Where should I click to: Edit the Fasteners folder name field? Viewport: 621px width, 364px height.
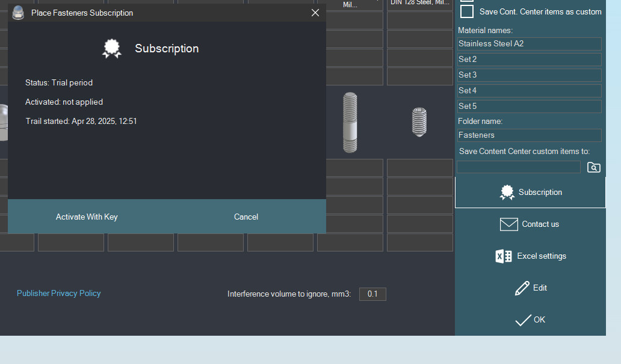click(x=529, y=135)
